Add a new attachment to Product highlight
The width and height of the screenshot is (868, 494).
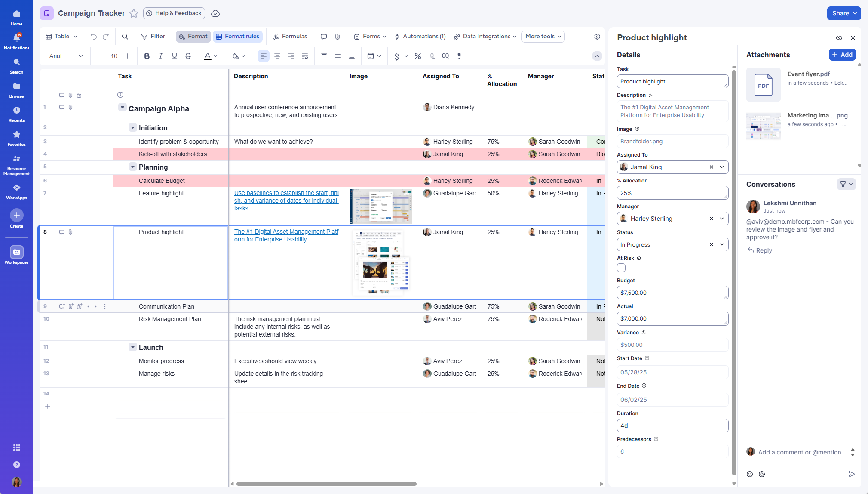tap(841, 55)
